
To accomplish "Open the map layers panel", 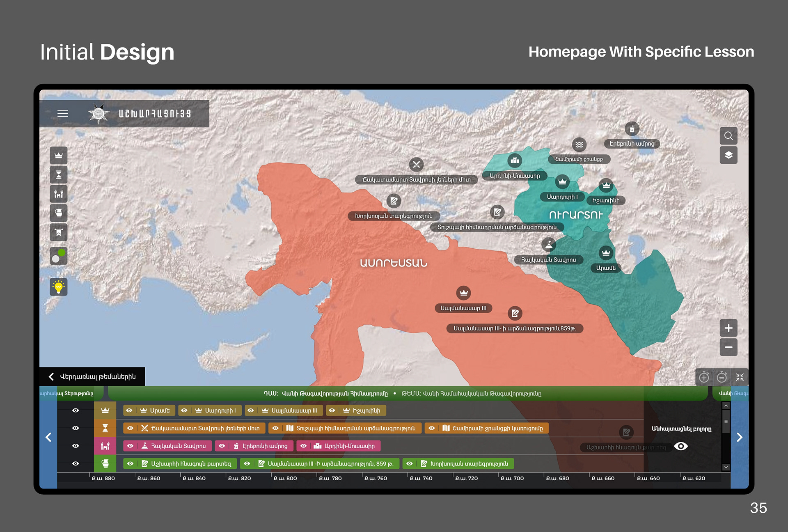I will [728, 155].
